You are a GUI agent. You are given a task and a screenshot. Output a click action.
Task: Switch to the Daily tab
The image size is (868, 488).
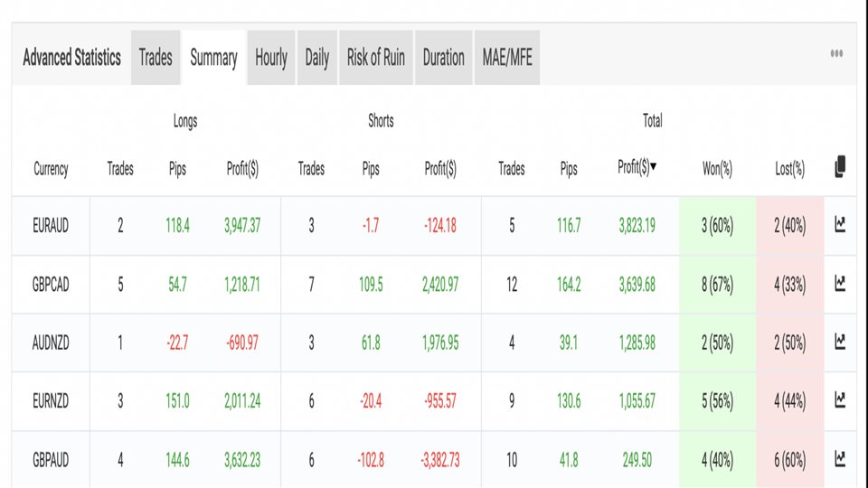[317, 58]
